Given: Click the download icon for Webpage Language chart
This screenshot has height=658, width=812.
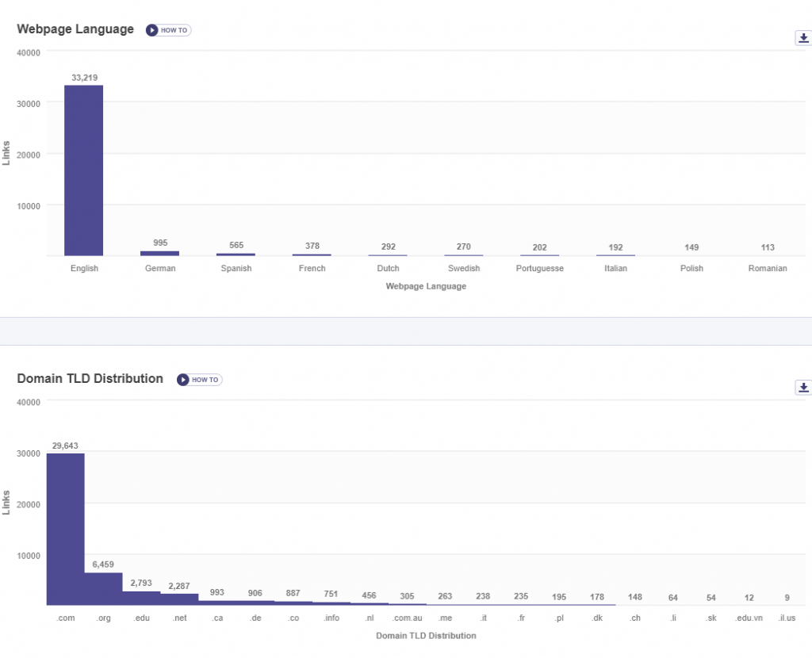Looking at the screenshot, I should pyautogui.click(x=804, y=37).
